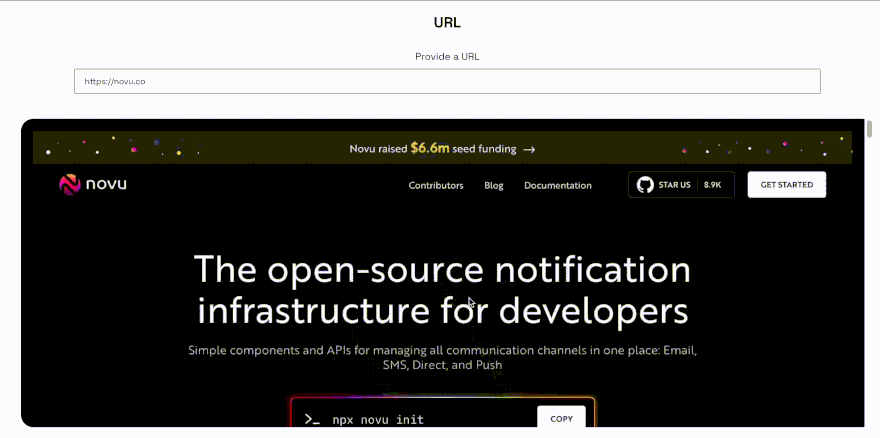Screen dimensions: 880x438
Task: Open the Documentation nav link
Action: tap(558, 185)
